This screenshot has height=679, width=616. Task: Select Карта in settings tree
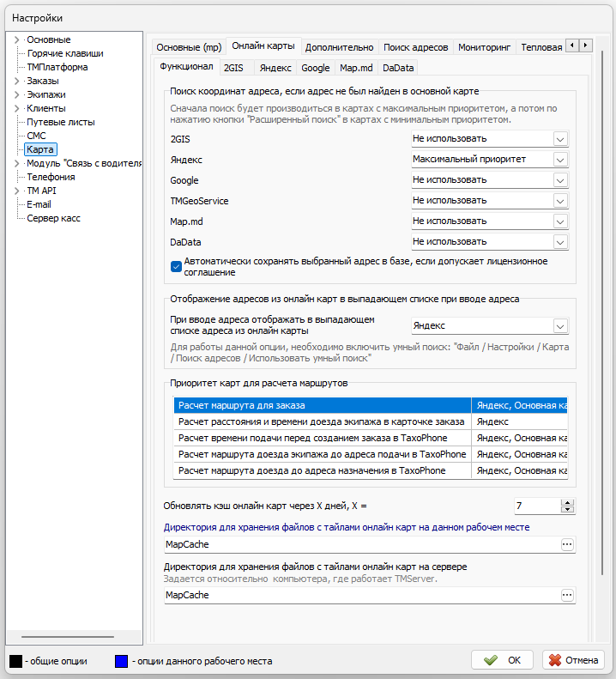pos(40,149)
